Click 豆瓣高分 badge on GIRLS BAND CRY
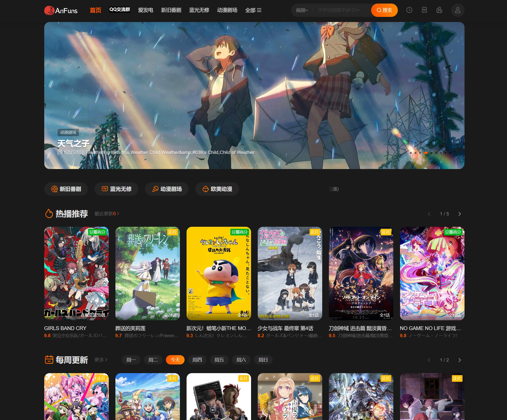 tap(97, 232)
